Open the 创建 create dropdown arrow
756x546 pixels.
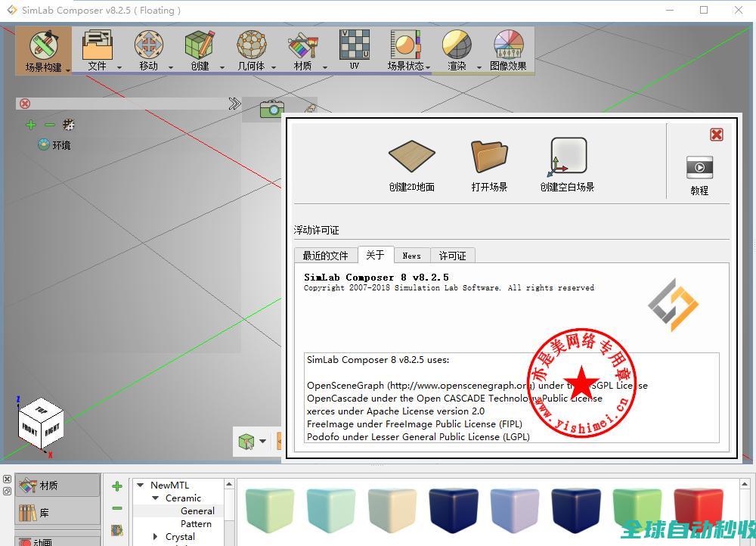[222, 67]
